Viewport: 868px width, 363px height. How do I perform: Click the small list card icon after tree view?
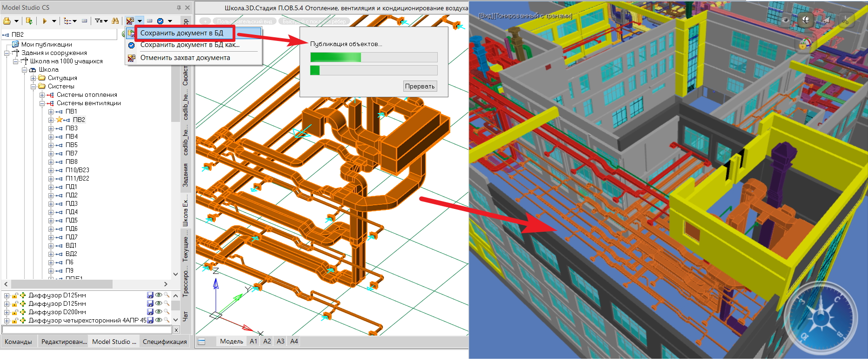(84, 21)
